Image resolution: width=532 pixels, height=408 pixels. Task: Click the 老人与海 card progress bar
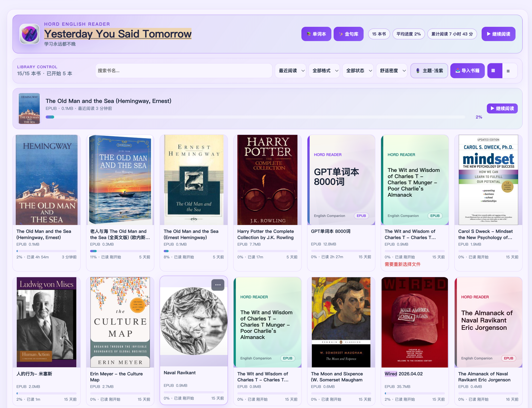click(x=120, y=251)
